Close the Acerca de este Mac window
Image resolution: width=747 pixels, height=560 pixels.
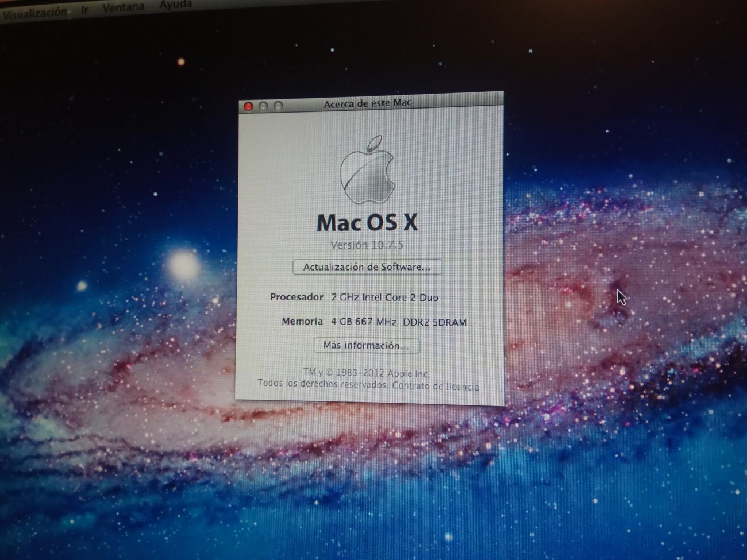249,106
